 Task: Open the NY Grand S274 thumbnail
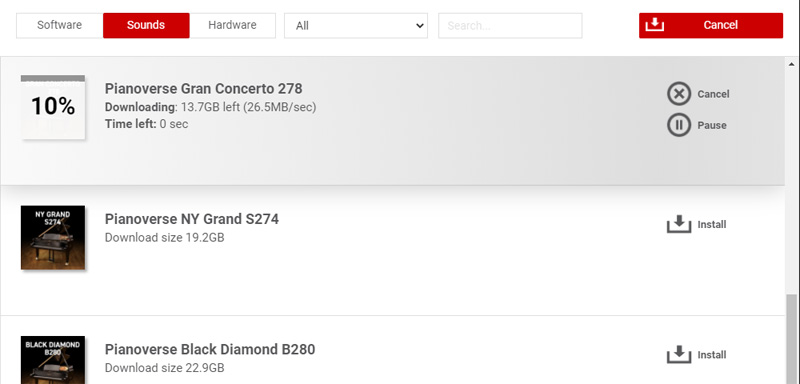pyautogui.click(x=53, y=238)
